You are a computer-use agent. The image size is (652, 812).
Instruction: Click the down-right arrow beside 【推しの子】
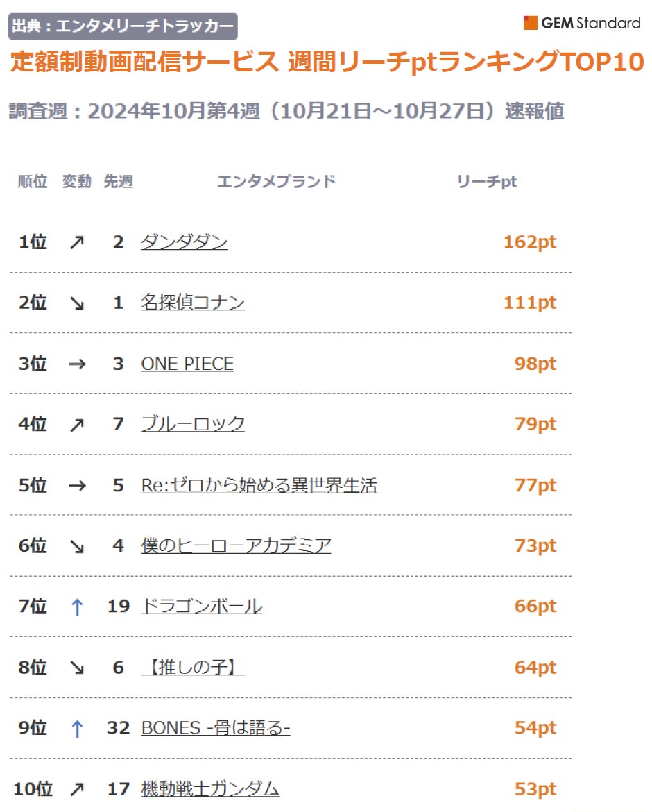coord(77,668)
